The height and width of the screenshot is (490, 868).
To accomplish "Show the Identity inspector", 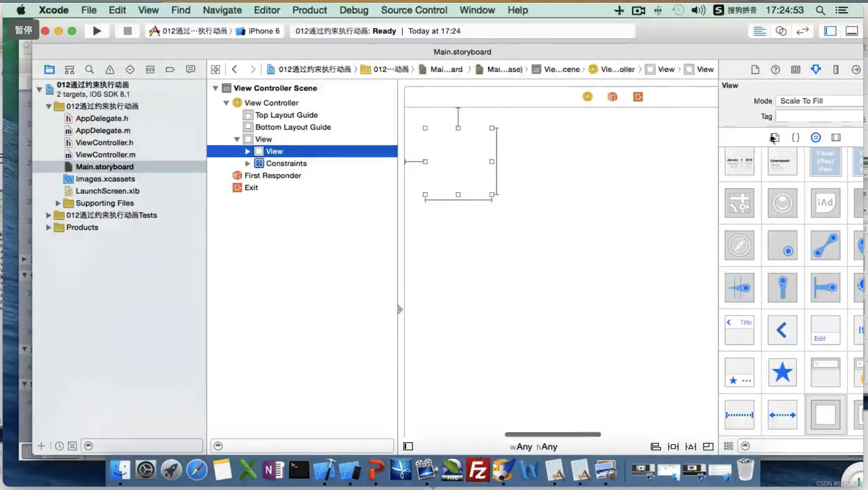I will coord(795,69).
